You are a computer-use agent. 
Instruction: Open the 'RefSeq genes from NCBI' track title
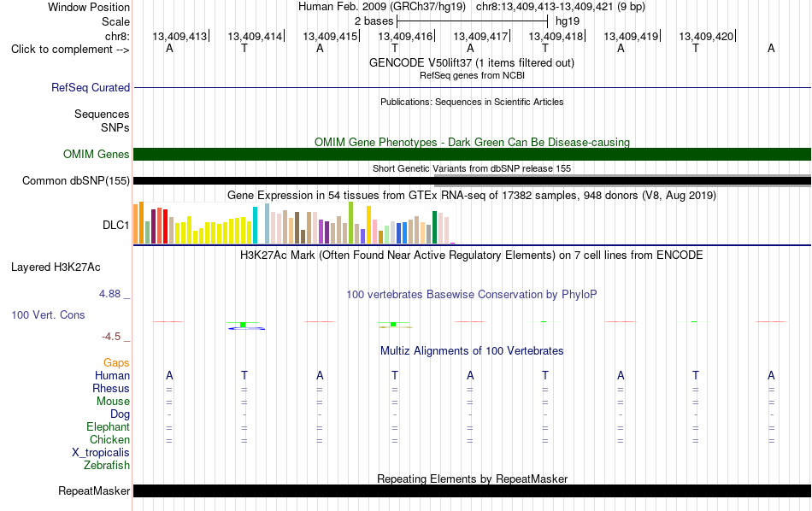472,75
